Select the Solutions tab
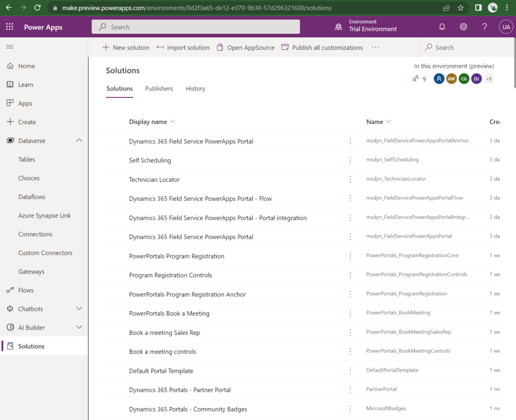 click(x=119, y=89)
